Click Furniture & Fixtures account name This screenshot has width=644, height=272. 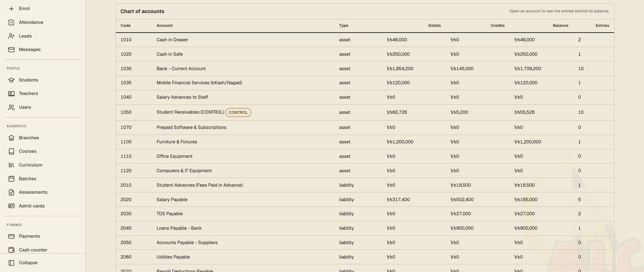click(177, 142)
